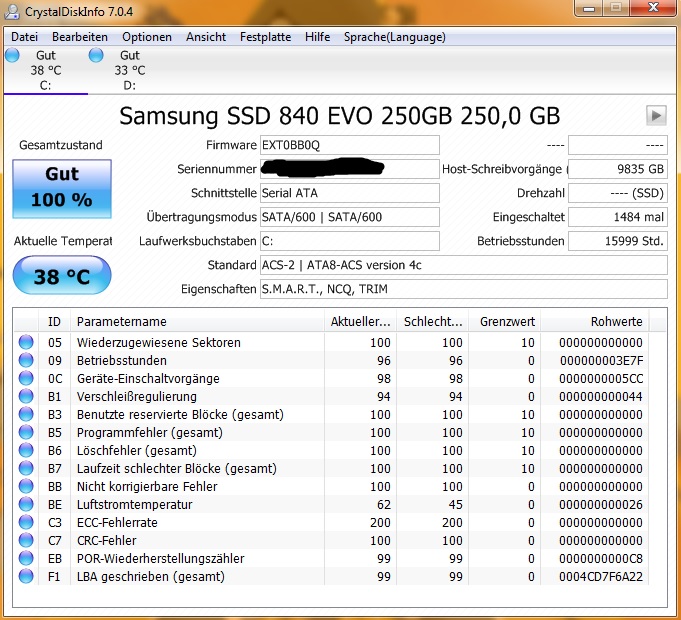Select 'POR-Wiederherstellungszähler' parameter text
The width and height of the screenshot is (681, 620).
click(161, 558)
